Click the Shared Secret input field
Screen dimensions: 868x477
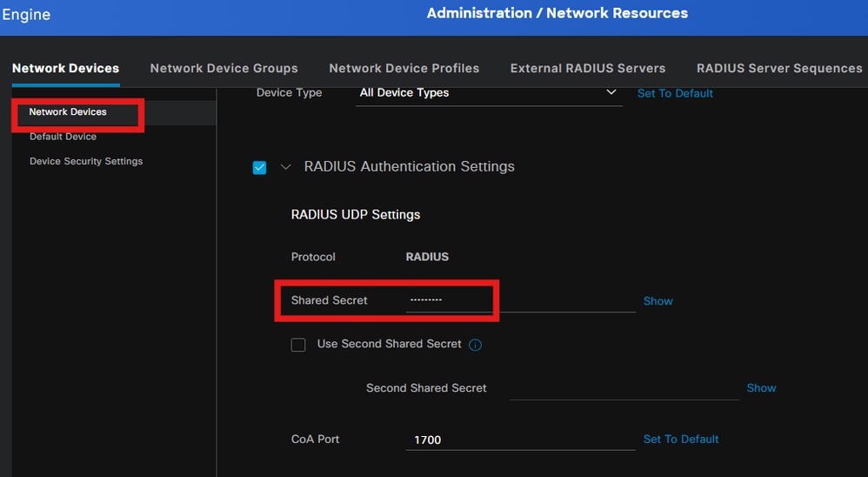(x=520, y=300)
